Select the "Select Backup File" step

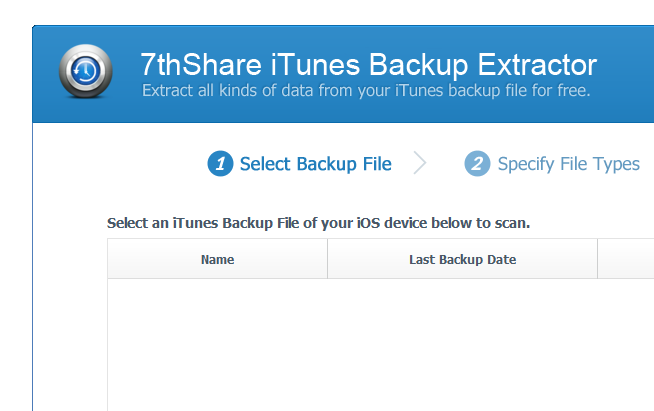(x=315, y=164)
